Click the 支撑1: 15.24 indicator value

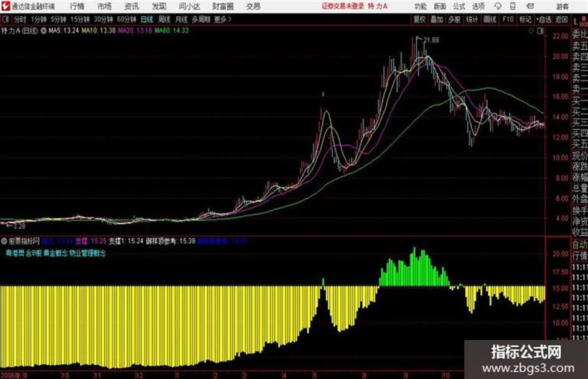[126, 241]
